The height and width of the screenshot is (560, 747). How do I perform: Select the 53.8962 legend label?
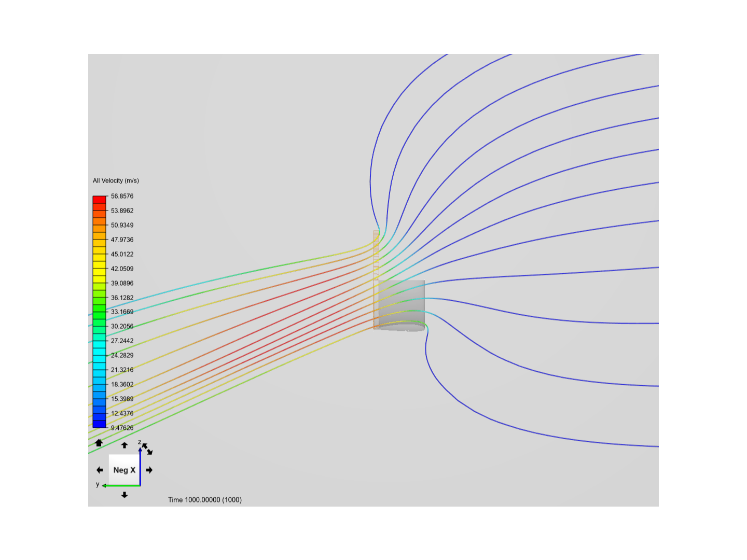tap(122, 211)
